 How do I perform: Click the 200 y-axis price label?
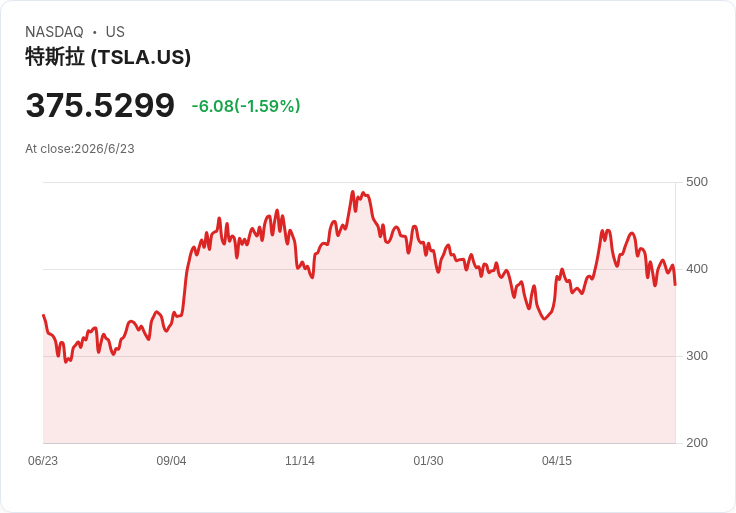697,443
